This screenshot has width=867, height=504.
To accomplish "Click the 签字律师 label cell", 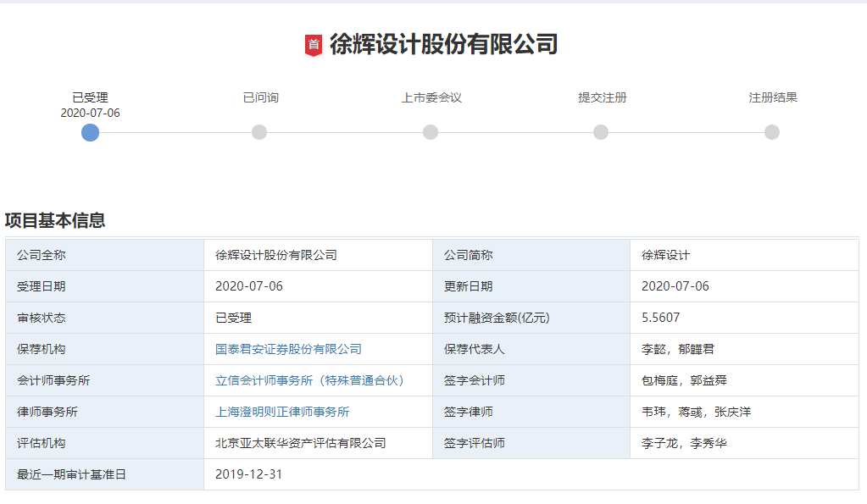I will [531, 412].
